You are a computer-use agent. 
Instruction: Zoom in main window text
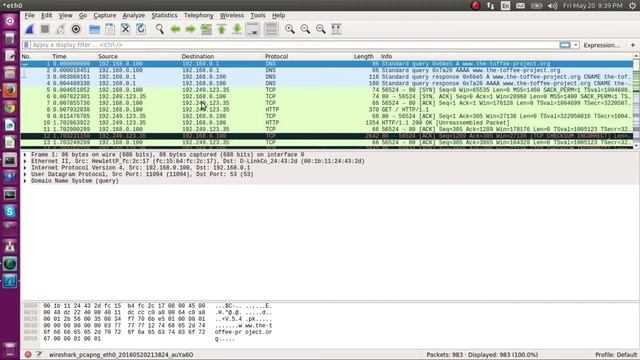pyautogui.click(x=290, y=29)
